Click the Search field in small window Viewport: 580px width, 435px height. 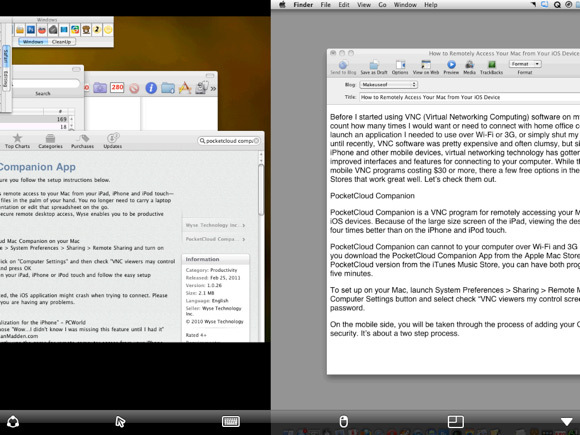(45, 84)
